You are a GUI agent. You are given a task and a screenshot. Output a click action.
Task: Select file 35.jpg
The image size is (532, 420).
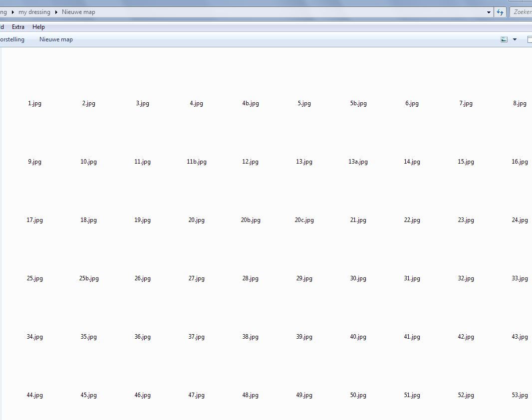[88, 337]
